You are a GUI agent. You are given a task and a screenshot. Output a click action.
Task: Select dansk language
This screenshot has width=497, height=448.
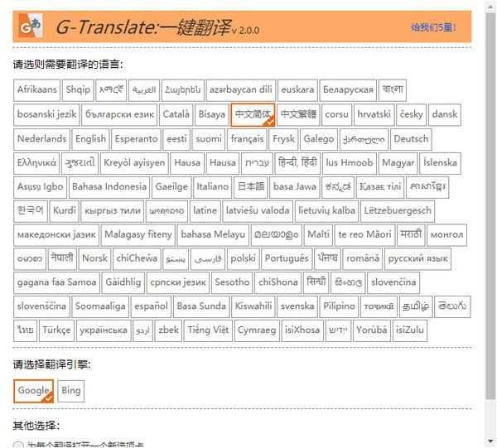click(445, 115)
